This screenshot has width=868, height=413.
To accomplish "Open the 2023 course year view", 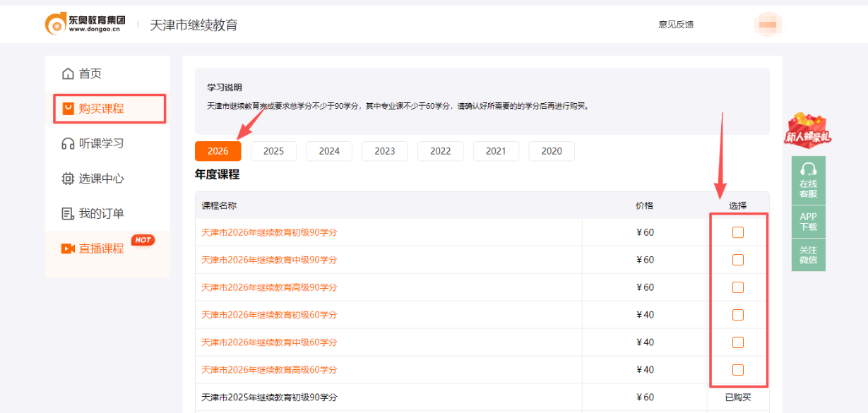I will coord(384,150).
